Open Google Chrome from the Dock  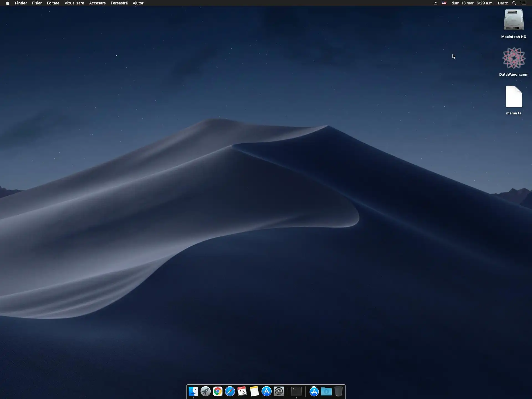[218, 391]
